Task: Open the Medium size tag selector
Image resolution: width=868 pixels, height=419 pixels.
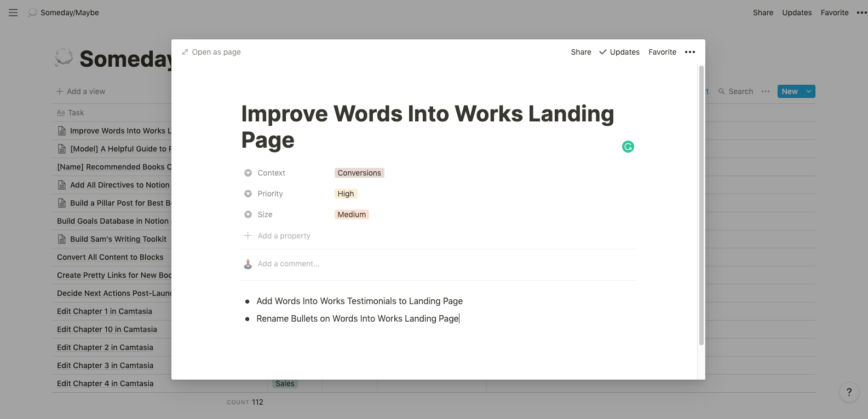Action: pyautogui.click(x=352, y=214)
